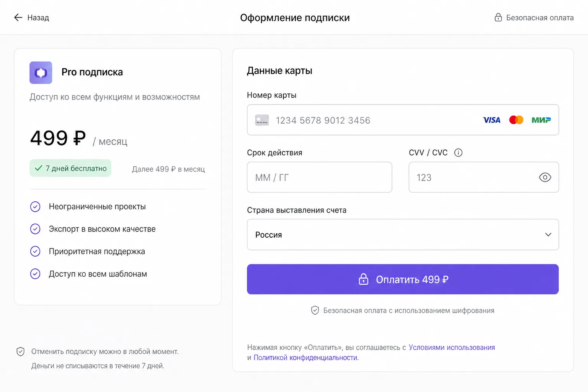588x392 pixels.
Task: Click the Pro подписка purple logo icon
Action: click(41, 73)
